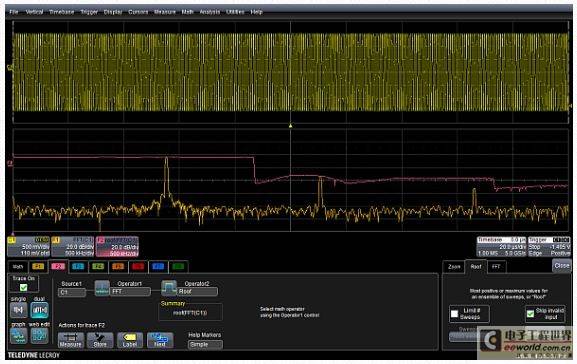Open the Timebase menu
The height and width of the screenshot is (364, 577).
click(x=61, y=12)
